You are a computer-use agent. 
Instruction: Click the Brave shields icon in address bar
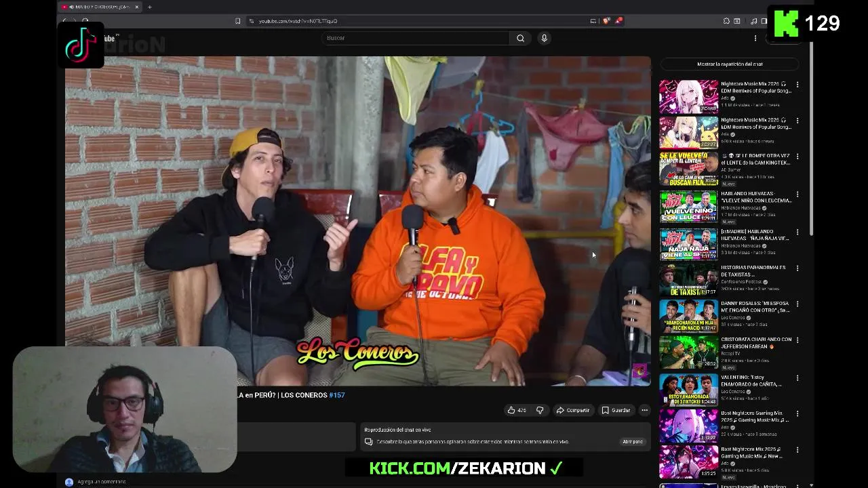coord(606,21)
